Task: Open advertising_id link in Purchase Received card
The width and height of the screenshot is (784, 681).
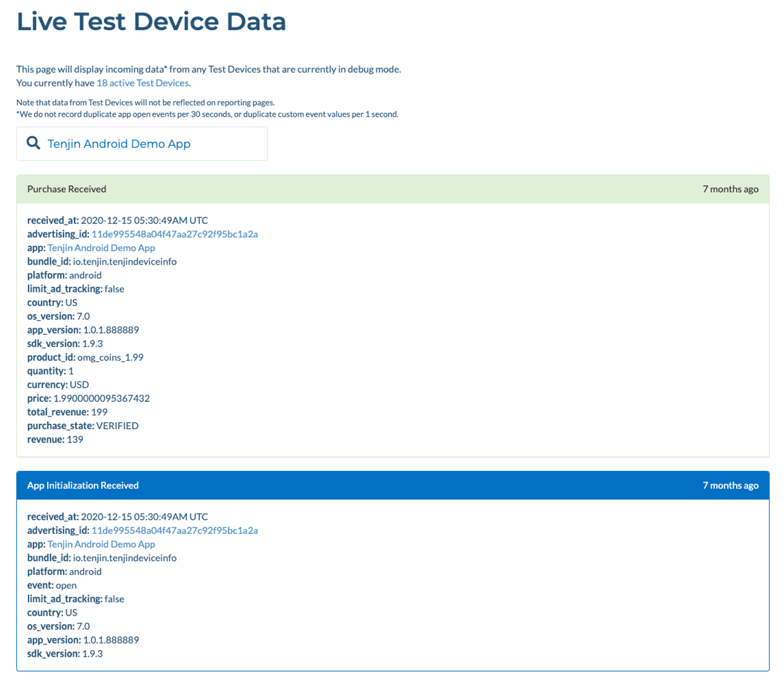Action: (175, 234)
